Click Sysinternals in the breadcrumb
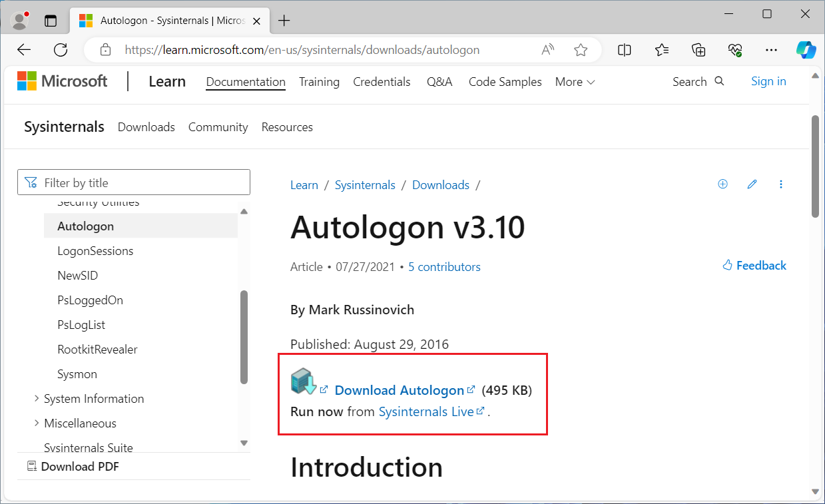Image resolution: width=825 pixels, height=504 pixels. click(x=365, y=185)
